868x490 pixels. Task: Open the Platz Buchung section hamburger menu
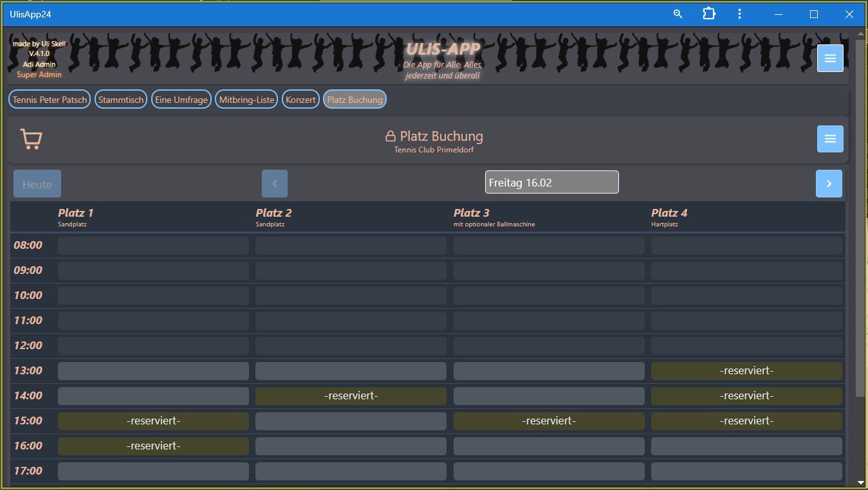829,139
